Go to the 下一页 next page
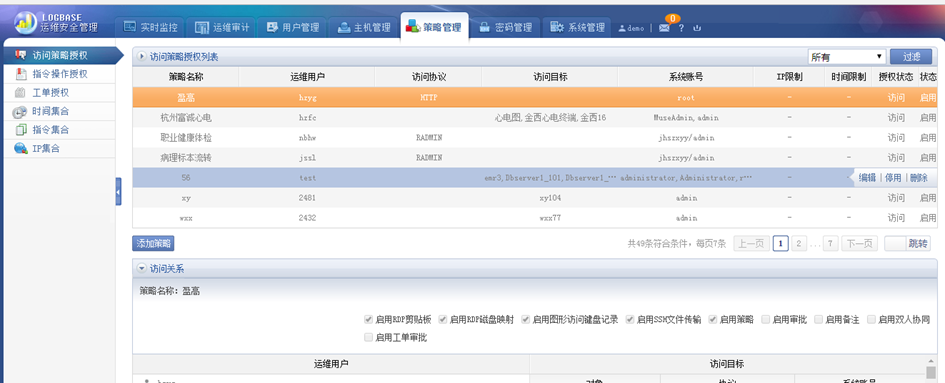The width and height of the screenshot is (945, 383). (x=859, y=244)
